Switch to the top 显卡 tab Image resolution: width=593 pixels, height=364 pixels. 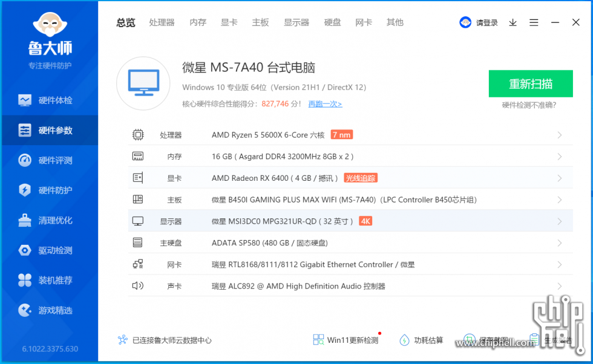229,23
